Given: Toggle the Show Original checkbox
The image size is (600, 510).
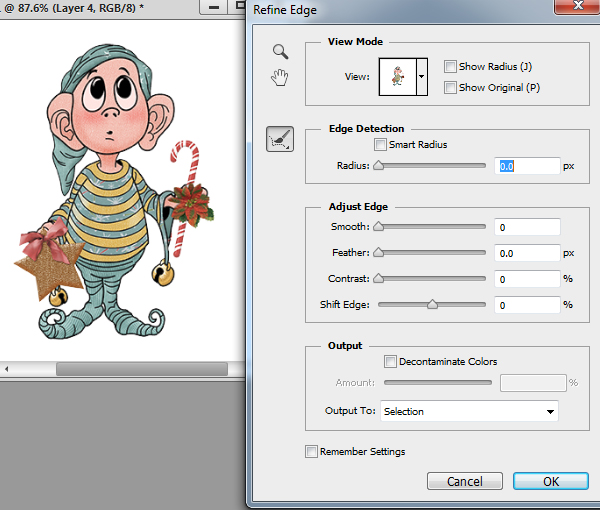Looking at the screenshot, I should pyautogui.click(x=451, y=87).
